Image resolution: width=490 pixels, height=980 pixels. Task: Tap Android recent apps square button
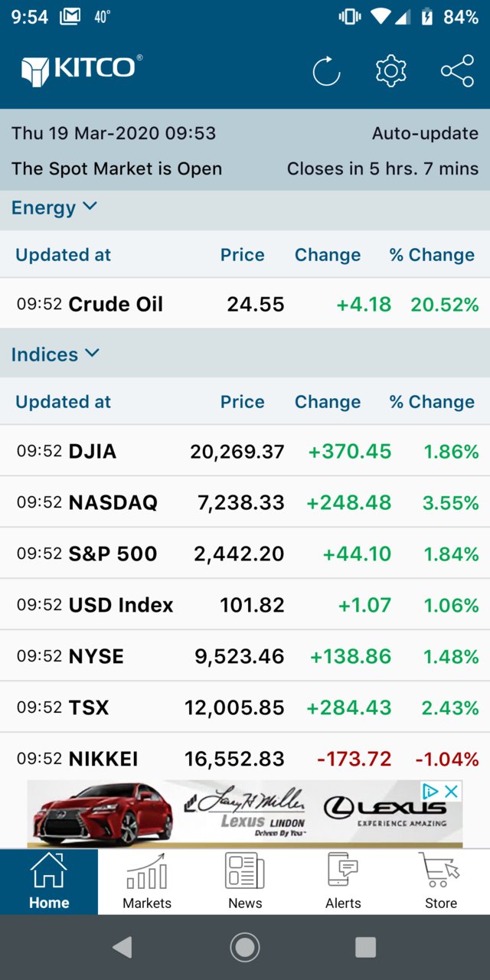pyautogui.click(x=366, y=947)
